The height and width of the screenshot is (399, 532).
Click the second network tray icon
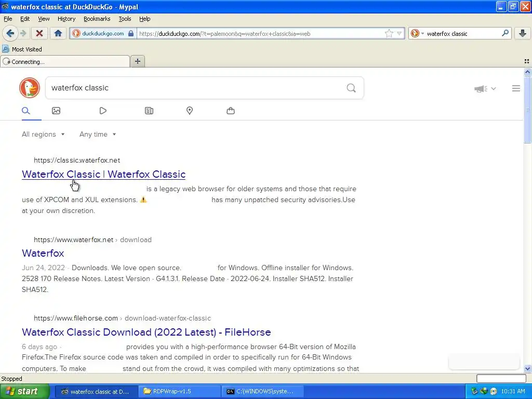tap(484, 391)
